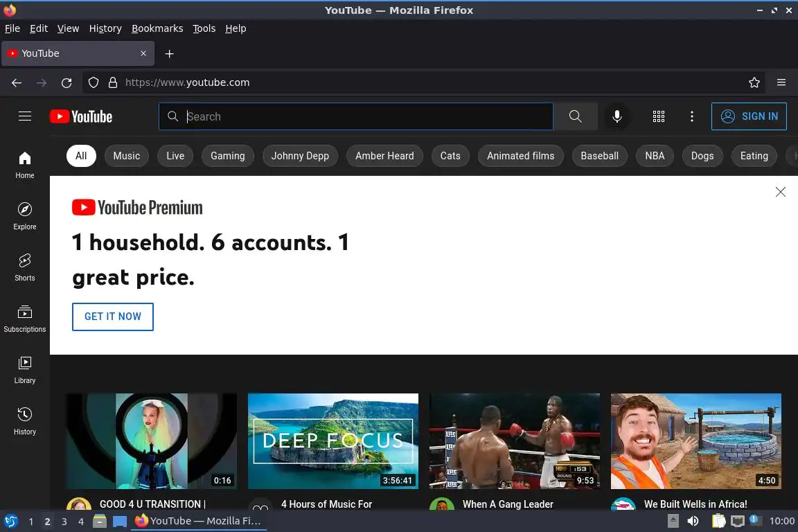The height and width of the screenshot is (532, 798).
Task: Select the Amber Heard filter chip
Action: coord(384,156)
